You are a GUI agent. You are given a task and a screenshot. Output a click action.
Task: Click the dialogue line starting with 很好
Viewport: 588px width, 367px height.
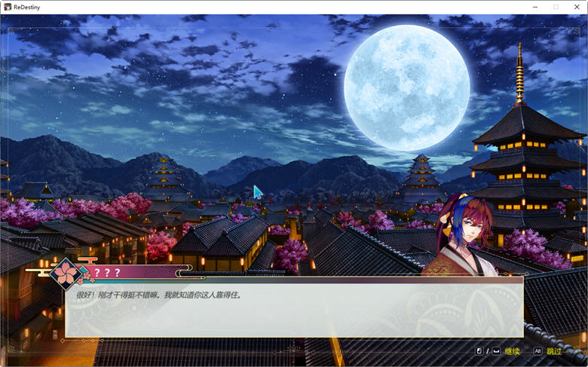coord(159,295)
